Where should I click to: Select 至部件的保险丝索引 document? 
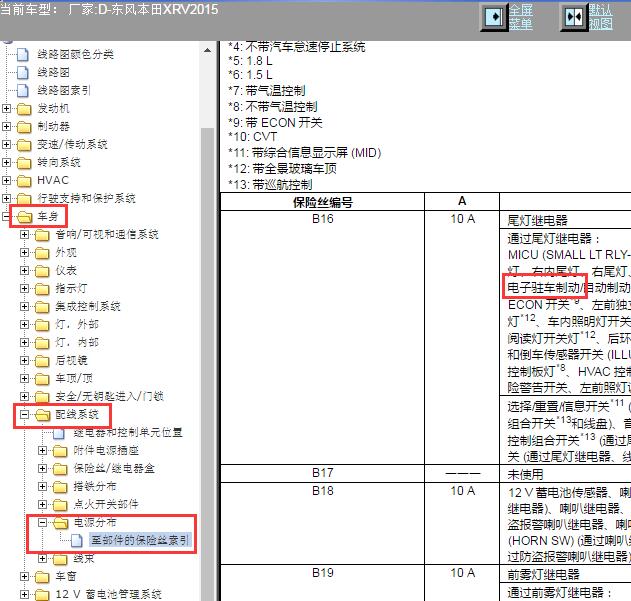tap(140, 540)
